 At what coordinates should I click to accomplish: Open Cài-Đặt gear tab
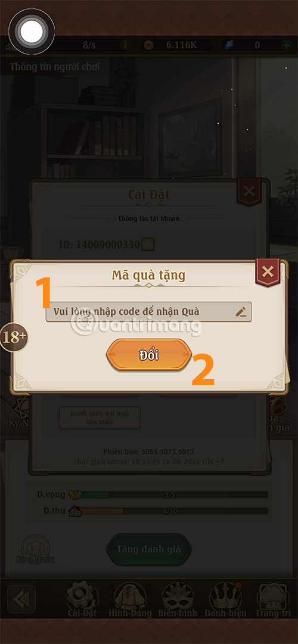click(83, 600)
